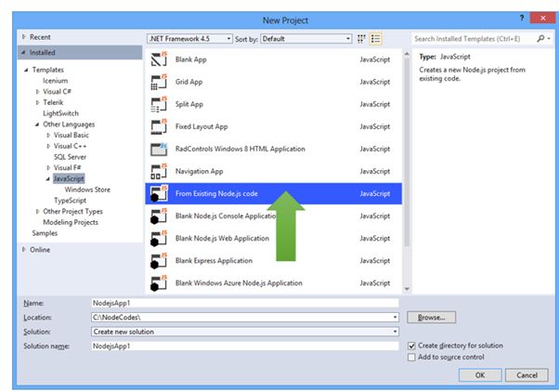Click the RadControls Windows 8 HTML Application icon

pyautogui.click(x=159, y=149)
